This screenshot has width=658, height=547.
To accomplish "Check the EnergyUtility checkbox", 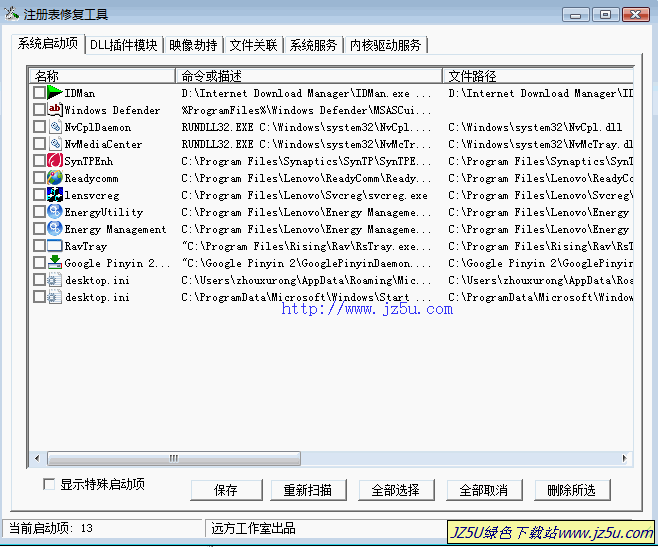I will click(39, 212).
